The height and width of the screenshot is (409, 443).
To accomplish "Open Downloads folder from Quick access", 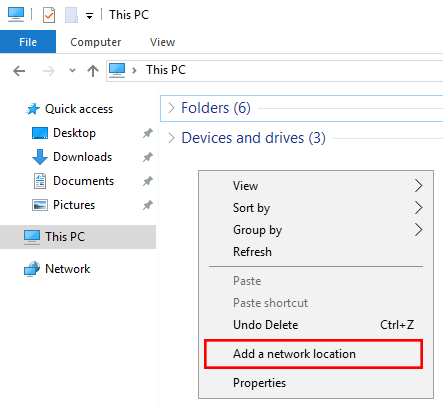I will pos(82,157).
